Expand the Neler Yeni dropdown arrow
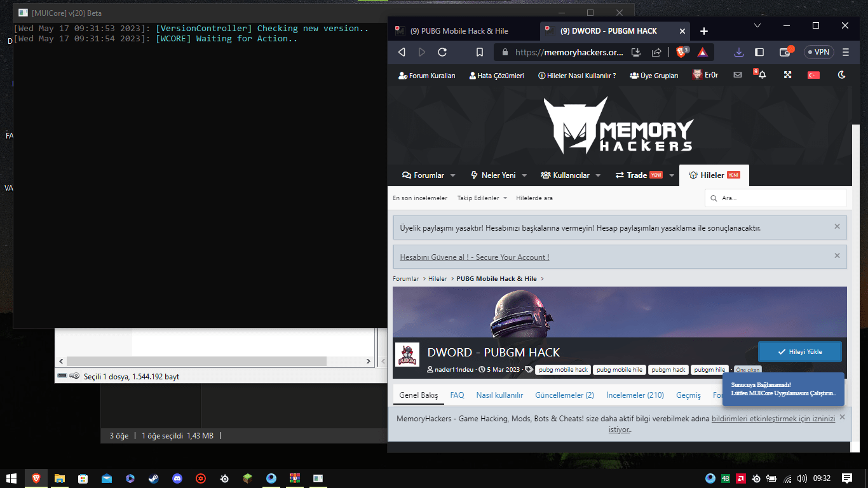868x488 pixels. point(524,175)
